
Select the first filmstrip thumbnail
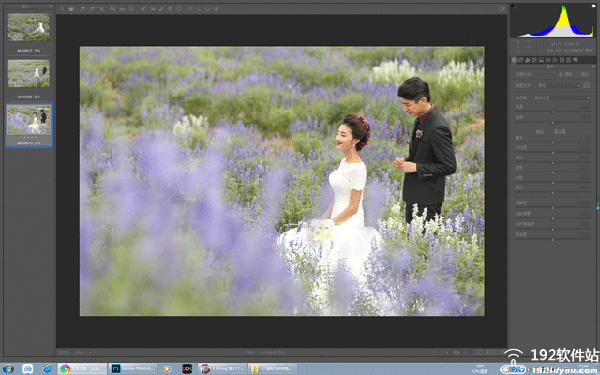point(29,27)
